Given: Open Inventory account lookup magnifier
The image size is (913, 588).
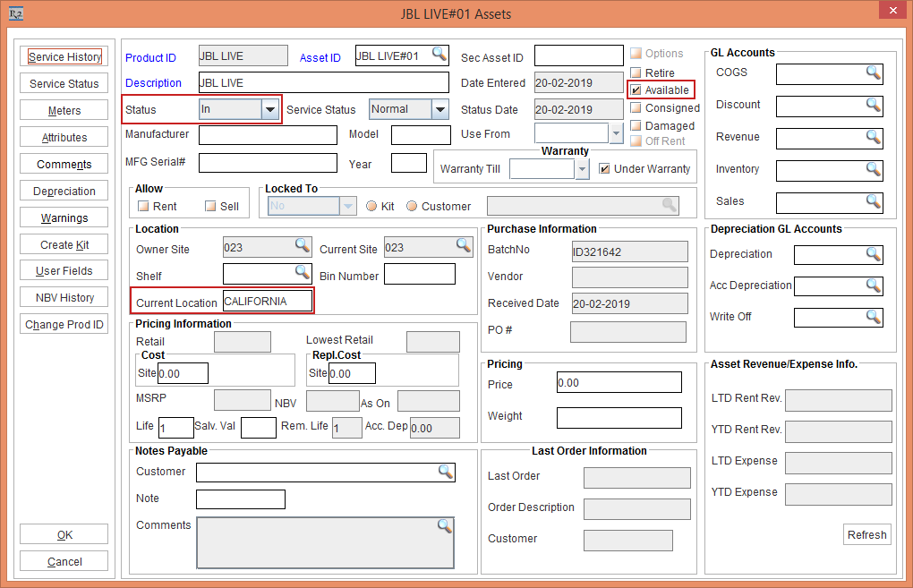Looking at the screenshot, I should pos(873,170).
